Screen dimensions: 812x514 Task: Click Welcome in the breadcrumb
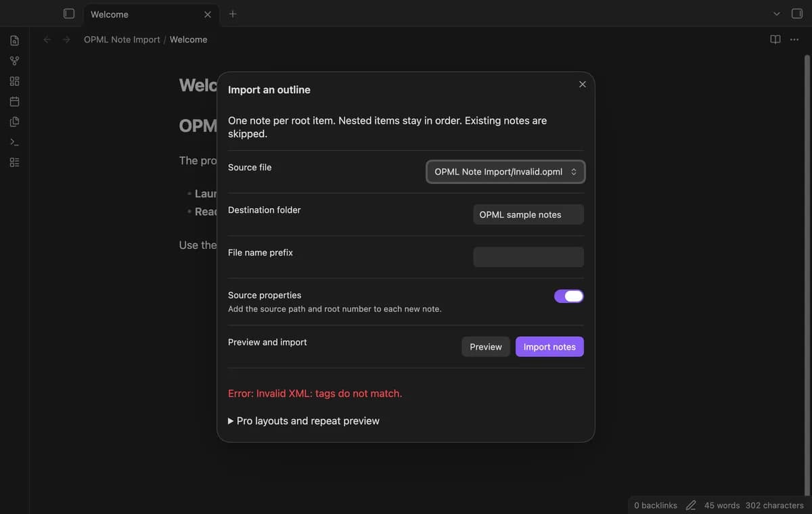point(188,39)
